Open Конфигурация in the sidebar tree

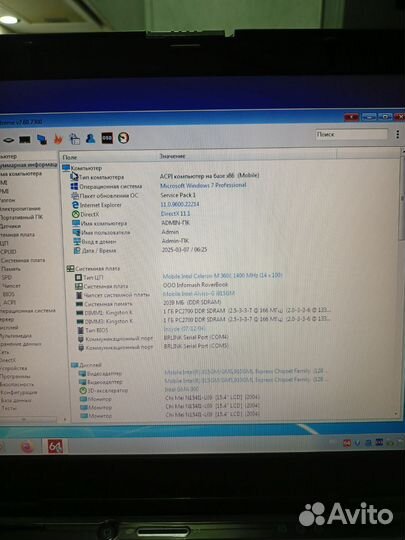pyautogui.click(x=19, y=392)
